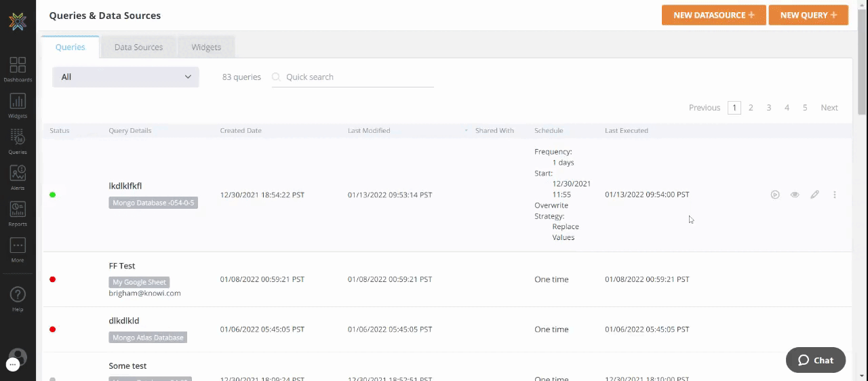
Task: Open the More sidebar menu
Action: pyautogui.click(x=18, y=249)
